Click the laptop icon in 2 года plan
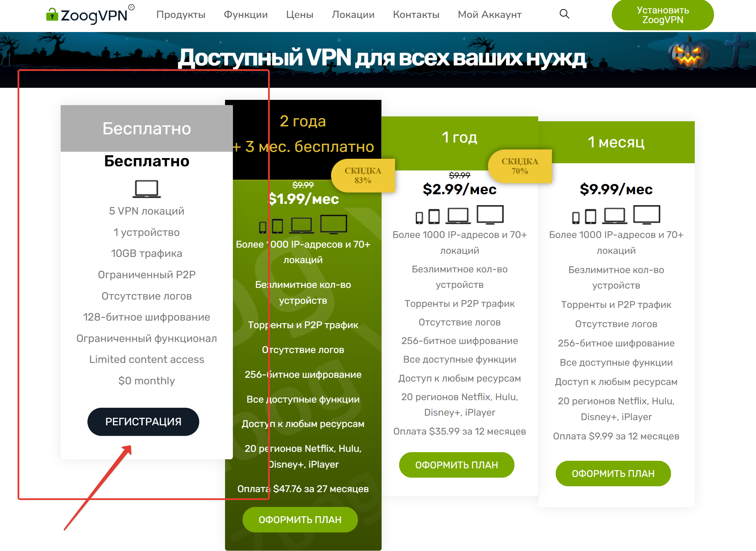The height and width of the screenshot is (551, 756). [301, 225]
